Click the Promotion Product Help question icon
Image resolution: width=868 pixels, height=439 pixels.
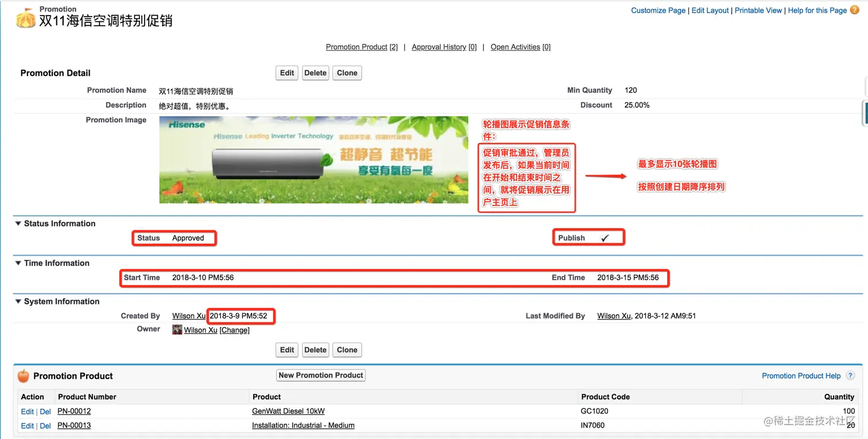[x=850, y=376]
